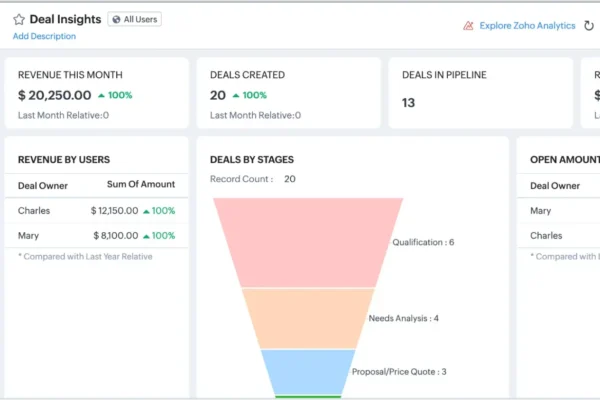
Task: Select Charles in the Open Amount panel
Action: click(546, 235)
